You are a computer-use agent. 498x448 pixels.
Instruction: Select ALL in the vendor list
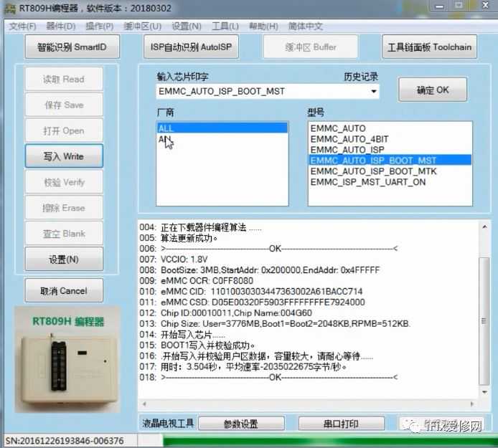pos(222,128)
